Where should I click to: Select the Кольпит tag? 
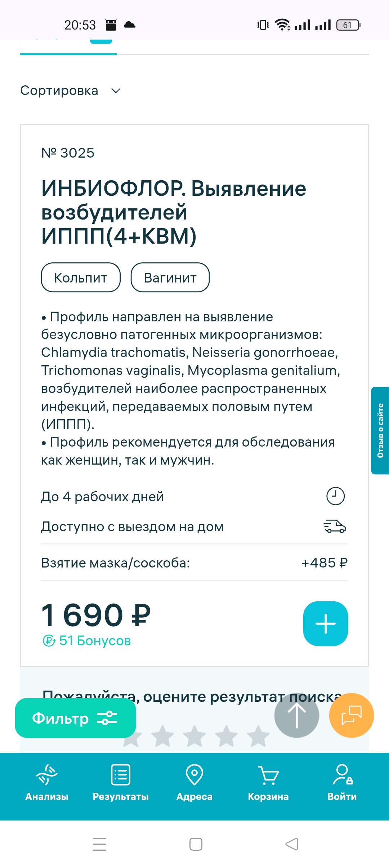(81, 277)
